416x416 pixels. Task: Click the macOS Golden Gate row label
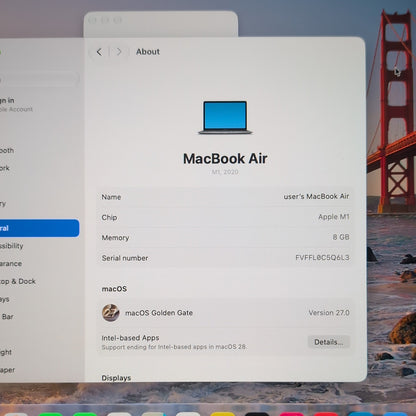[159, 313]
